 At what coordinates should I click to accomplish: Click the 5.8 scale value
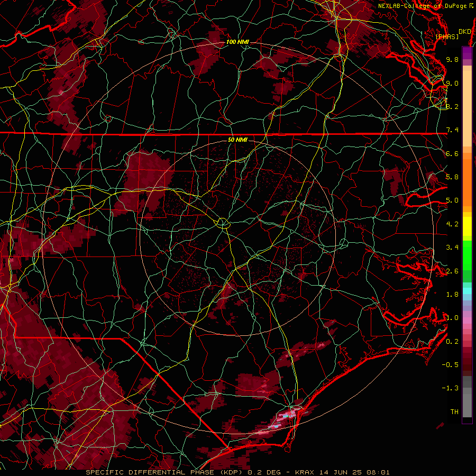pyautogui.click(x=452, y=177)
